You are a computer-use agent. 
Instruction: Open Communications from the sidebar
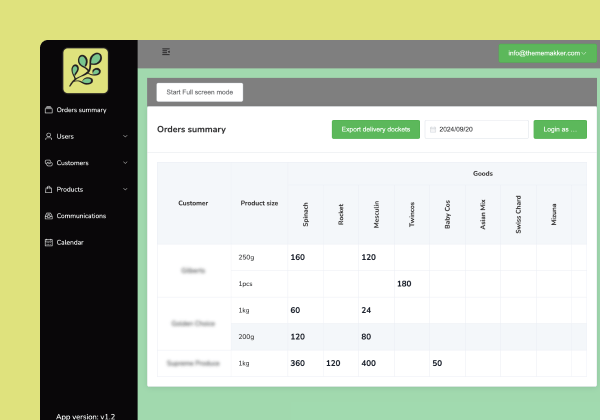[x=81, y=216]
